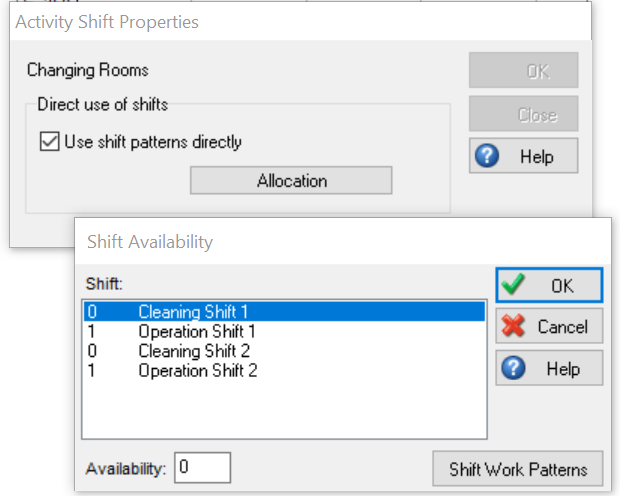Open Help for Activity Shift Properties
Viewport: 620px width, 496px height.
[524, 156]
